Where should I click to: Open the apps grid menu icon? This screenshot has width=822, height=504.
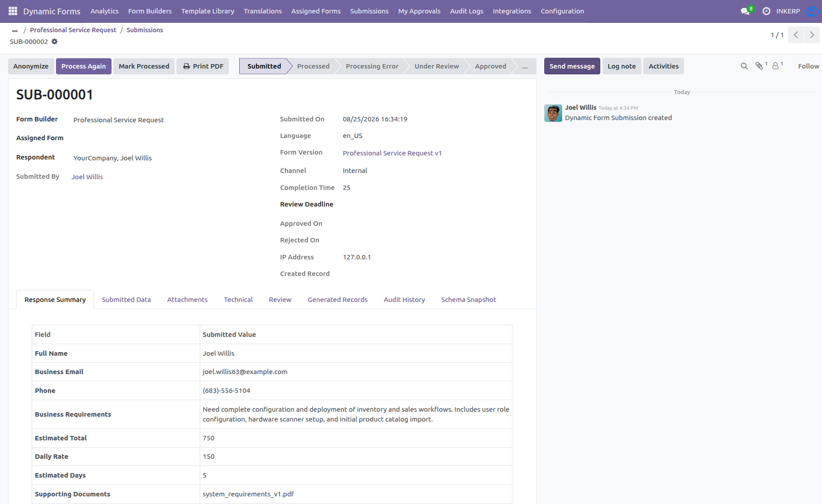pos(13,11)
